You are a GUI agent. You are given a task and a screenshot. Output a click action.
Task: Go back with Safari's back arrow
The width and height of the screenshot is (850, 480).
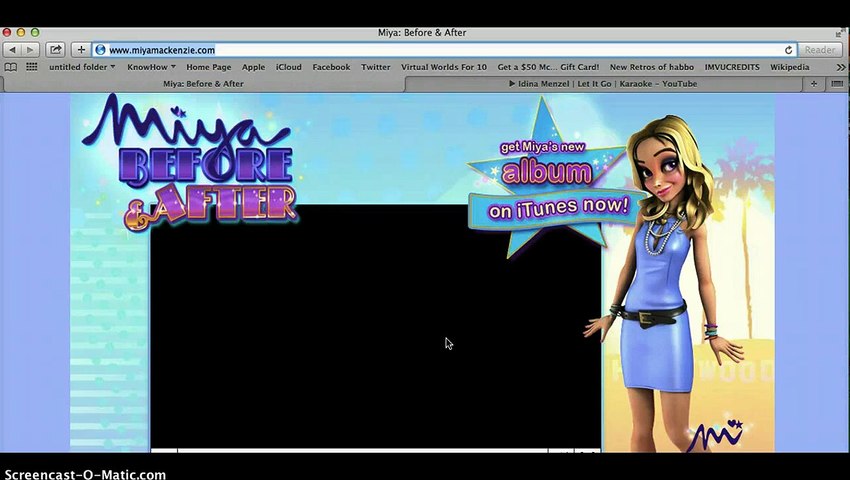[12, 50]
